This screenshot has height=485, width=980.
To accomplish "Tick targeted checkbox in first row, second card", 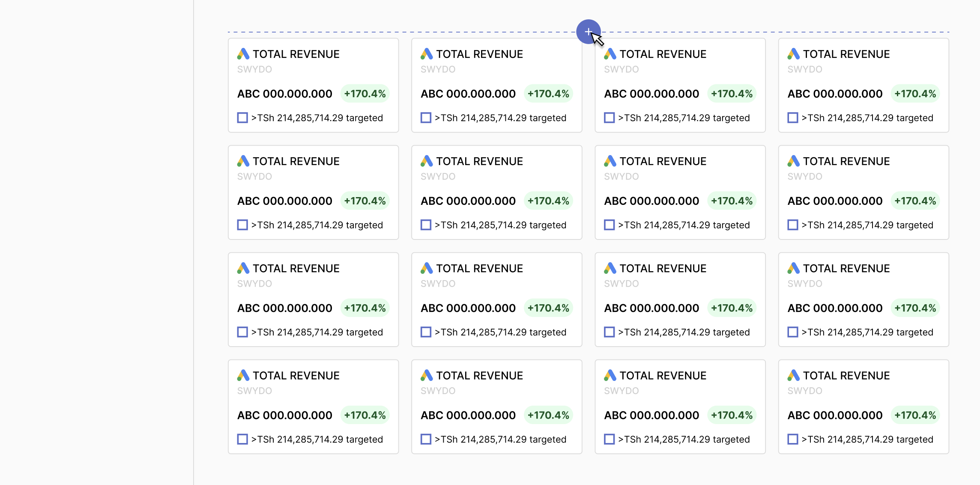I will (x=426, y=117).
